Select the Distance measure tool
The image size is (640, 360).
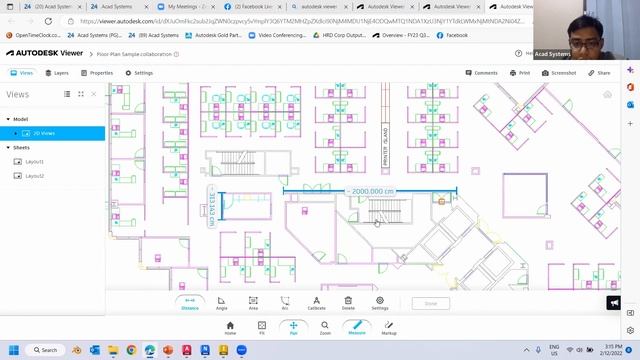pyautogui.click(x=190, y=303)
